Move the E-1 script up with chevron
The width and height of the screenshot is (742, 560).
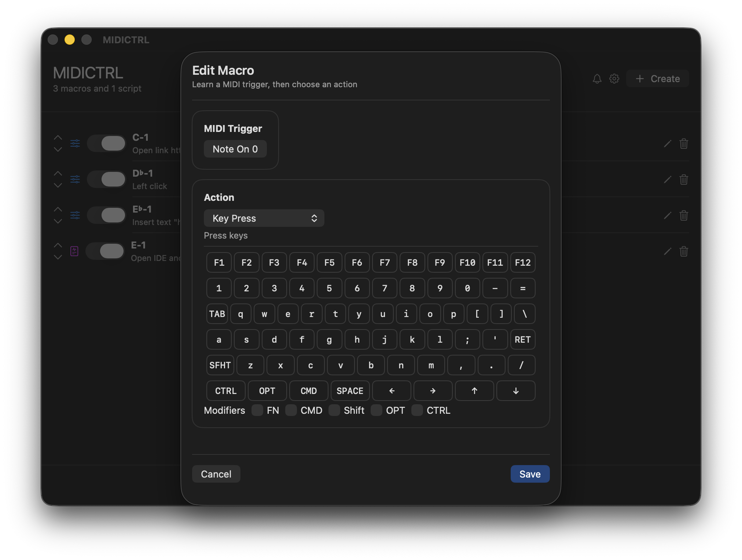58,245
